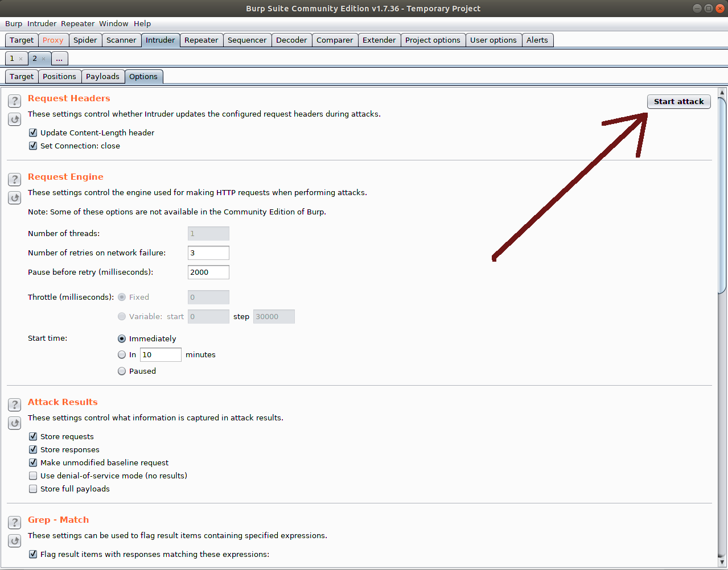Image resolution: width=728 pixels, height=570 pixels.
Task: Close Intruder attack tab 1
Action: click(21, 59)
